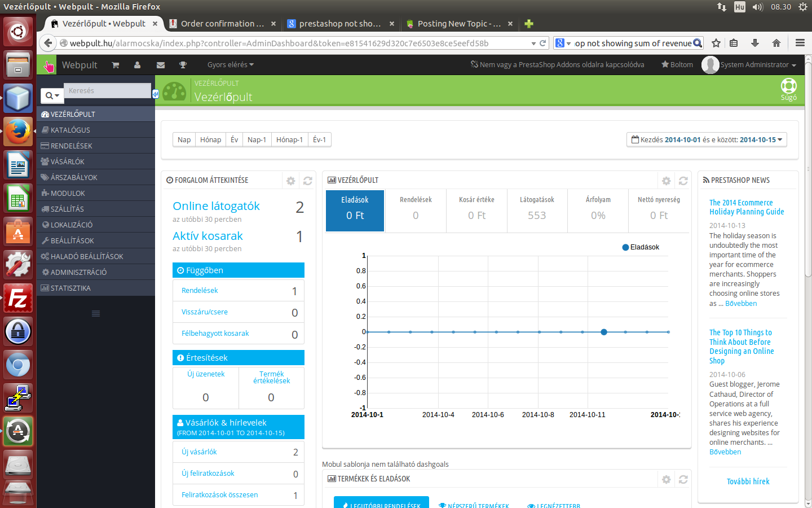Open LibreOffice Calc from the launcher
This screenshot has height=508, width=812.
(18, 199)
